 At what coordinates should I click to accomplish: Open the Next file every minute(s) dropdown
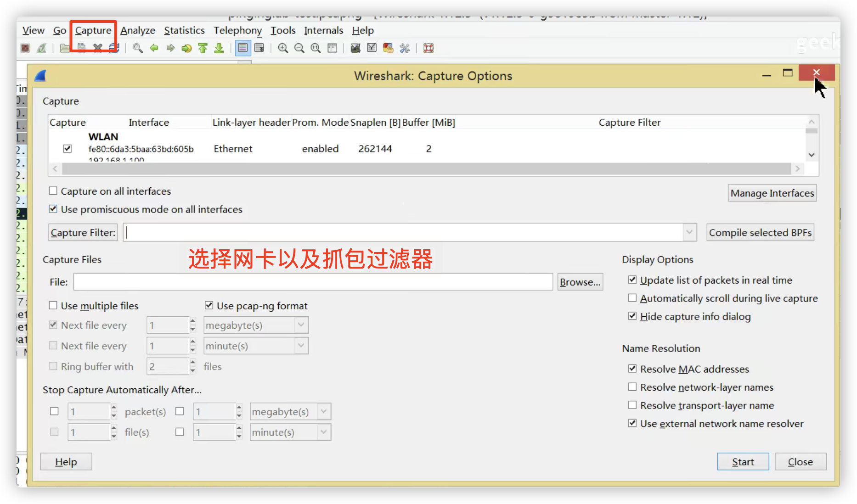(x=301, y=346)
